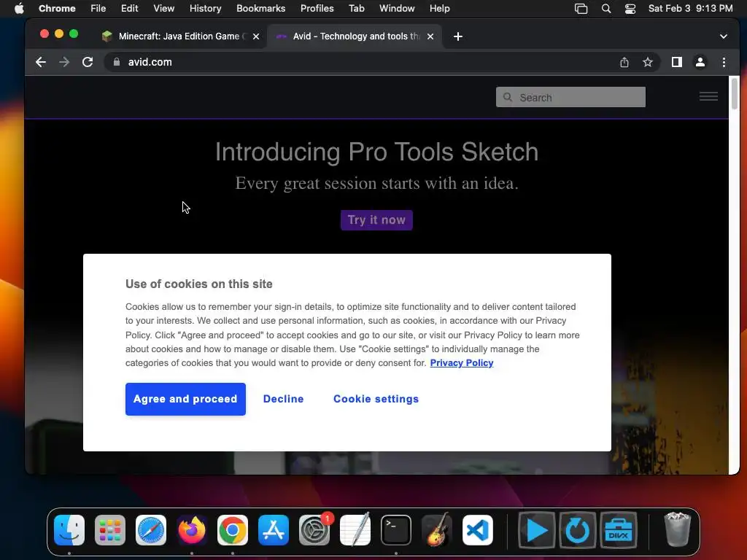Open Stage Manager icon in menu bar

(581, 9)
